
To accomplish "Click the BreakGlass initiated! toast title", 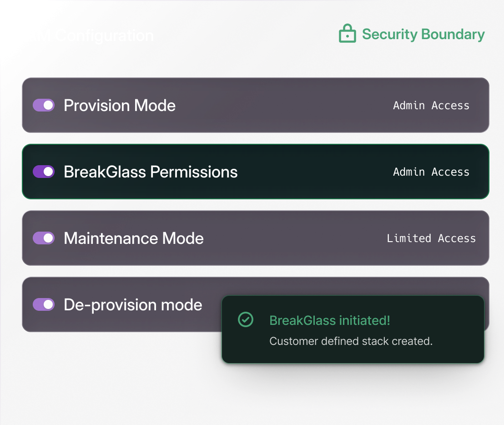I will pyautogui.click(x=329, y=320).
